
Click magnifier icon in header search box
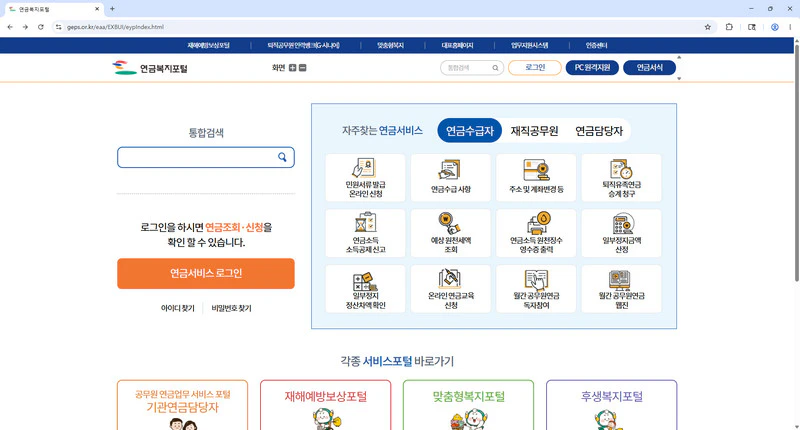[x=495, y=68]
